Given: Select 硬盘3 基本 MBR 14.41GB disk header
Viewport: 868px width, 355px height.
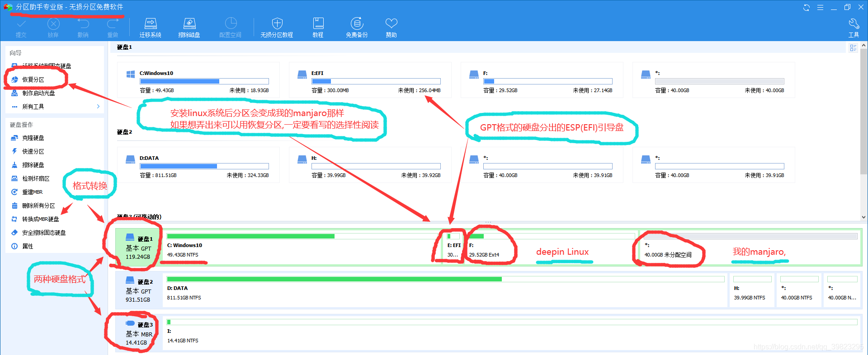Looking at the screenshot, I should [138, 333].
